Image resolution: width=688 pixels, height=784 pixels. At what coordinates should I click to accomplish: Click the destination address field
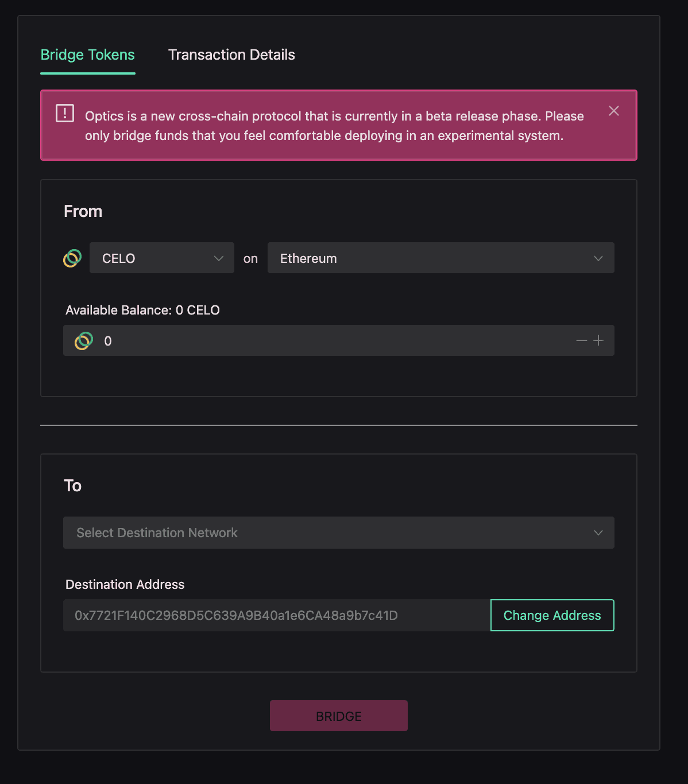(277, 615)
